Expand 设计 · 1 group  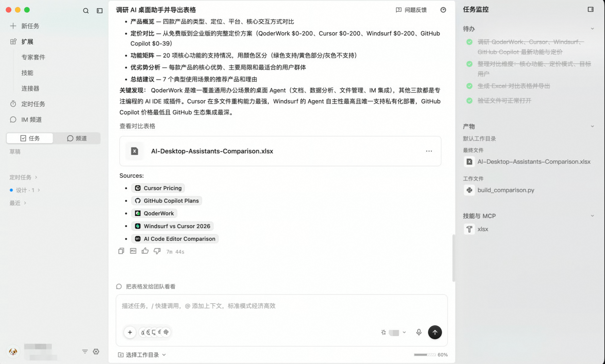click(25, 190)
